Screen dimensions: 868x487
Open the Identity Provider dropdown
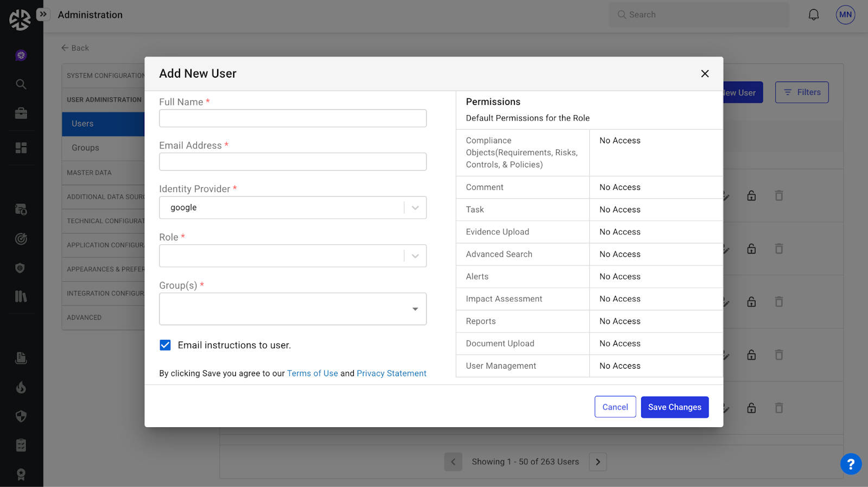point(292,207)
